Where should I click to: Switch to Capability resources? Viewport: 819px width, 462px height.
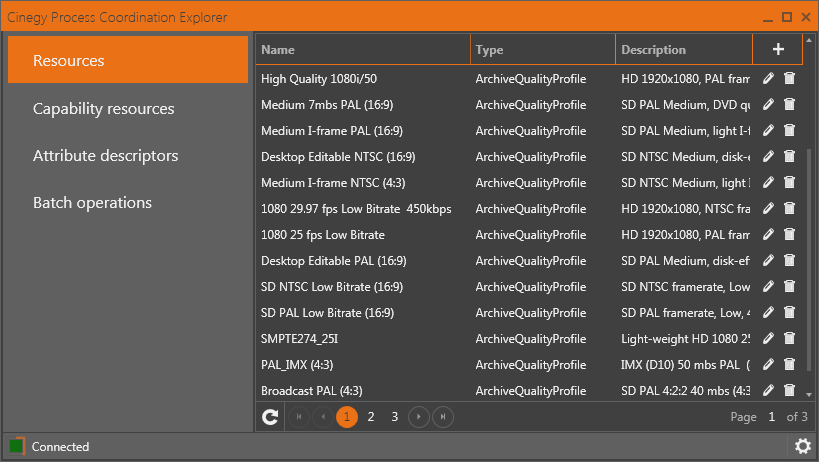(103, 109)
